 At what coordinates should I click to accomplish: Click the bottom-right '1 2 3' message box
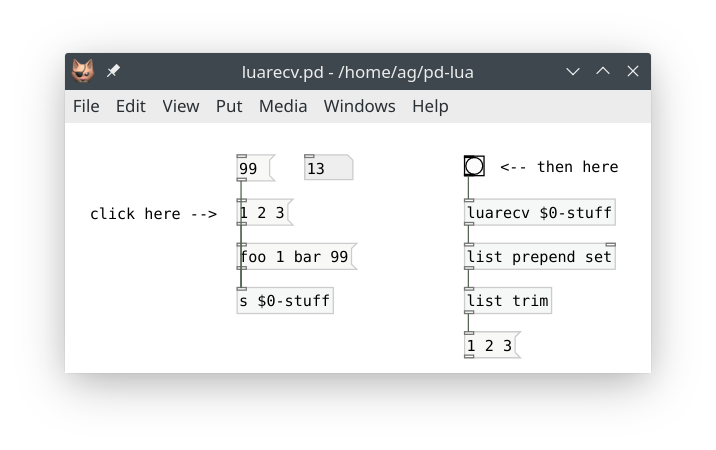tap(490, 346)
